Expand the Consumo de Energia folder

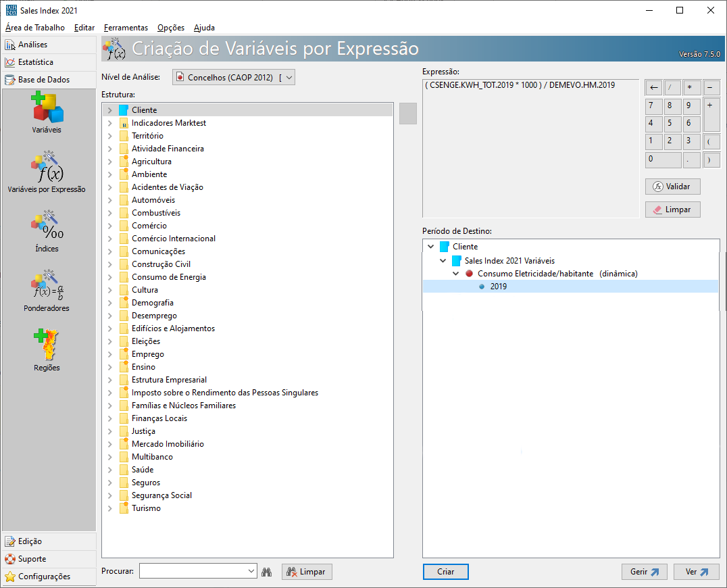point(110,277)
